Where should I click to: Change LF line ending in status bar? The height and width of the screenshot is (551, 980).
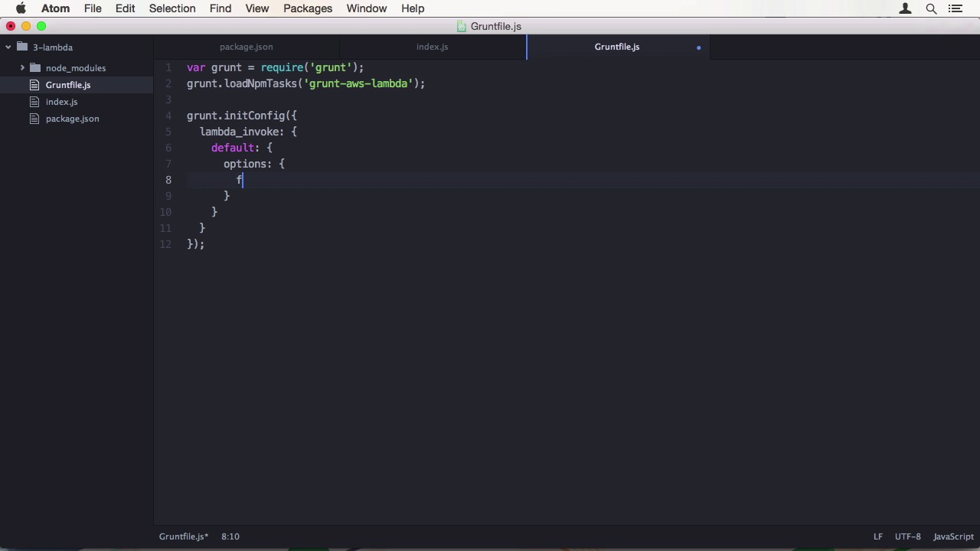point(878,536)
